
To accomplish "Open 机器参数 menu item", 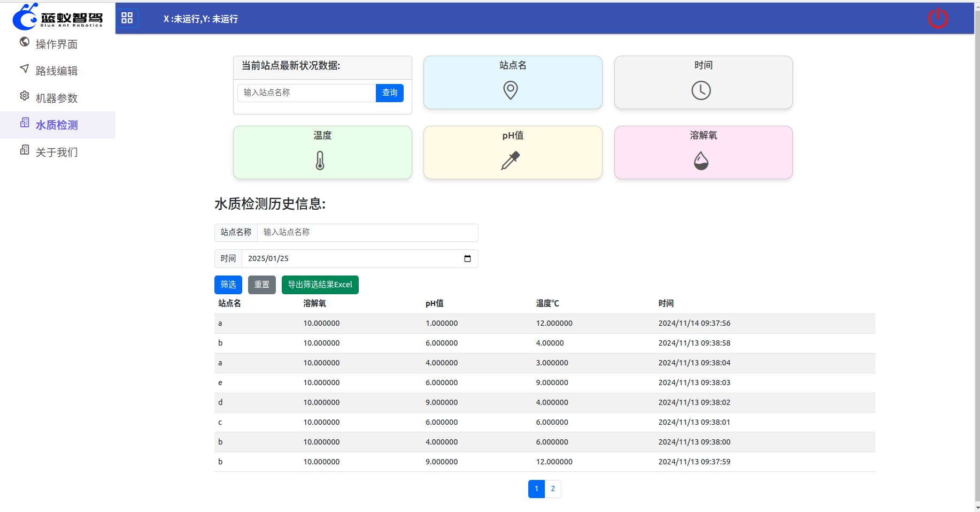I will 57,98.
